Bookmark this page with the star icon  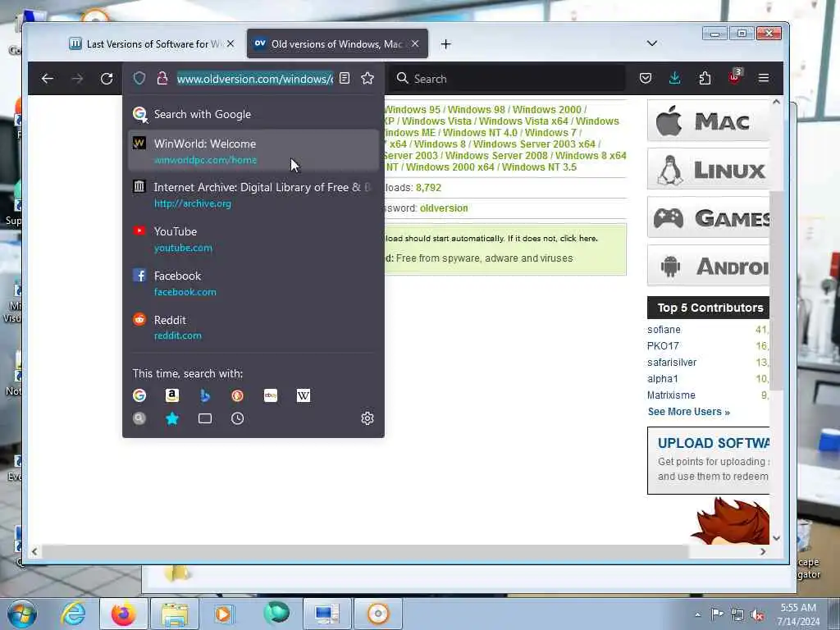pos(367,78)
